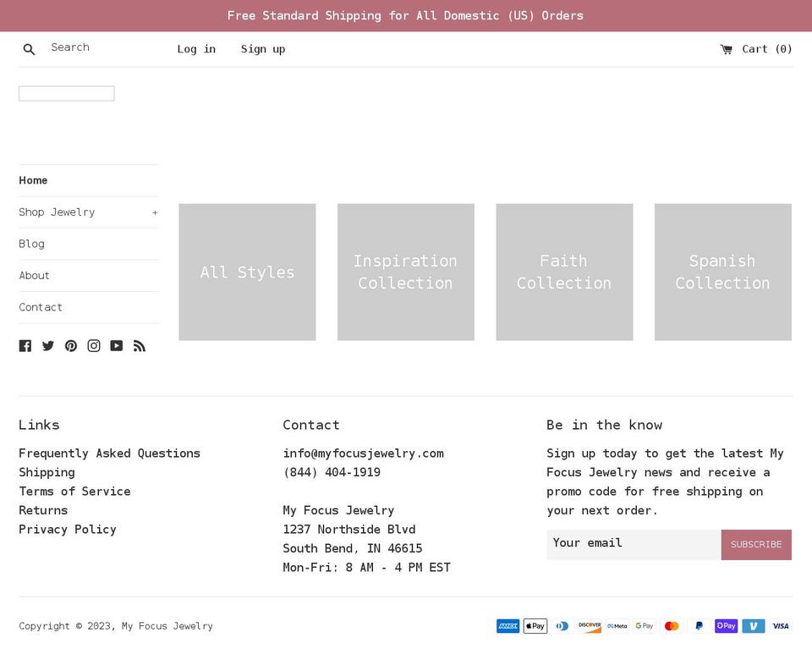Click the search magnifier icon

tap(29, 49)
